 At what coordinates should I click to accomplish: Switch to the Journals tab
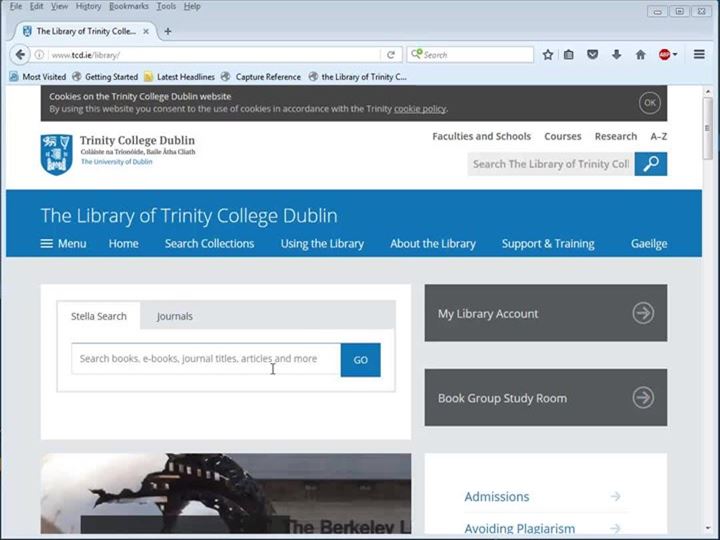point(175,316)
